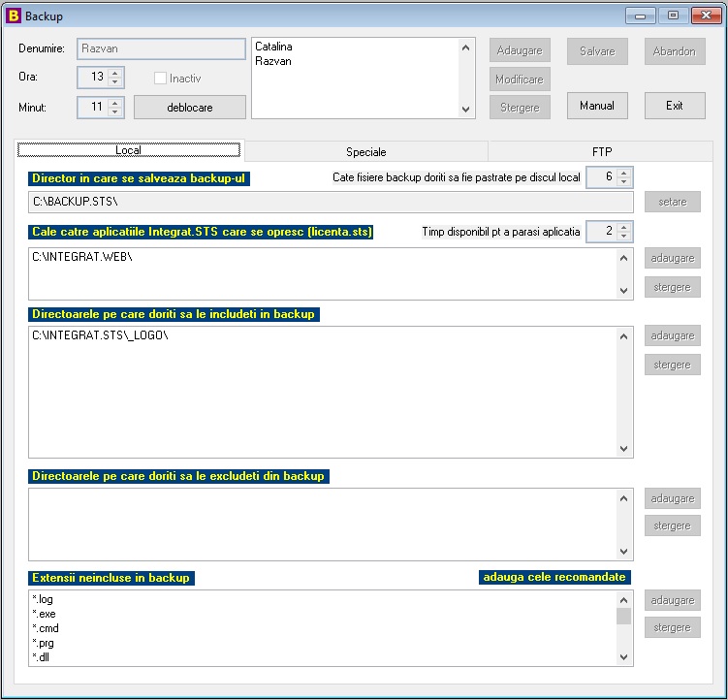Screen dimensions: 728x700
Task: Select Razvan entry in the list
Action: point(273,61)
